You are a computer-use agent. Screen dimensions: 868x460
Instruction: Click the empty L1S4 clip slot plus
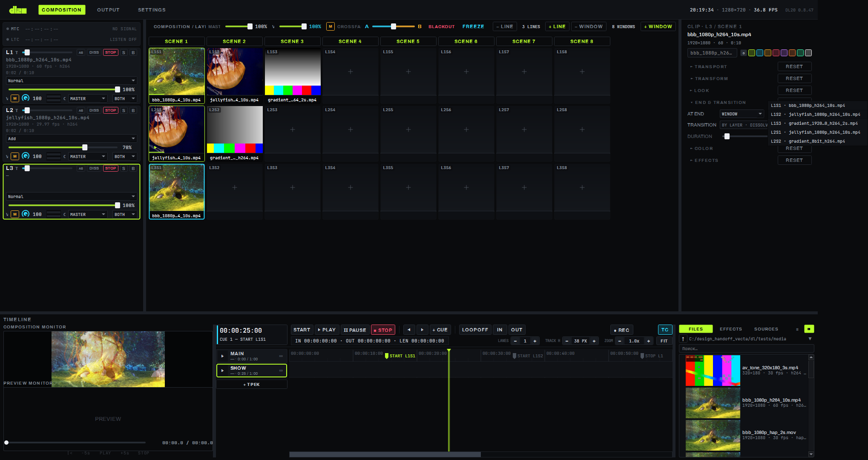pyautogui.click(x=351, y=72)
